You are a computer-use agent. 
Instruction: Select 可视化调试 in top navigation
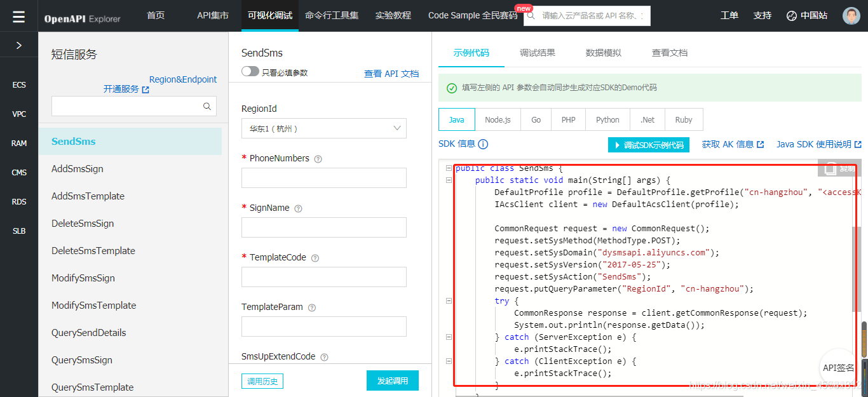(x=270, y=16)
